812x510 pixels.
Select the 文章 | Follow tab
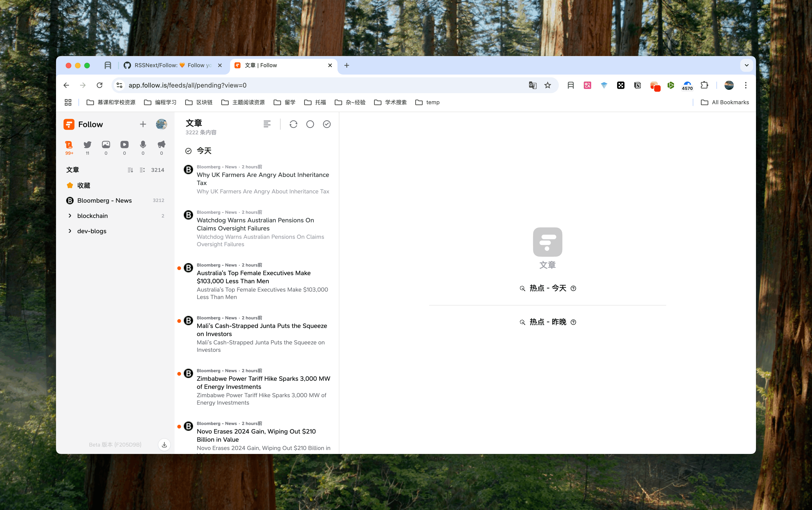tap(283, 65)
